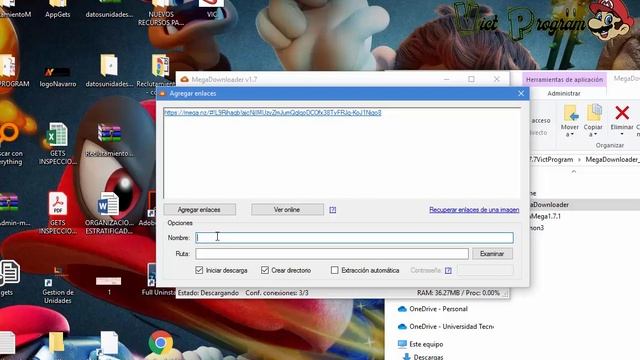Select the Full Uninsta desktop shortcut icon
This screenshot has width=640, height=360.
(x=151, y=274)
